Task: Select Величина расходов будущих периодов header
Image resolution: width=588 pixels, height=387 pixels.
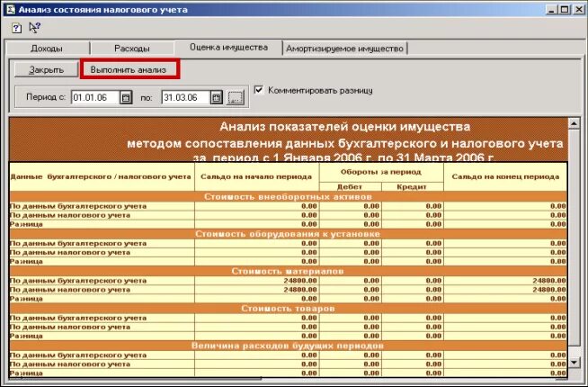Action: click(x=288, y=346)
